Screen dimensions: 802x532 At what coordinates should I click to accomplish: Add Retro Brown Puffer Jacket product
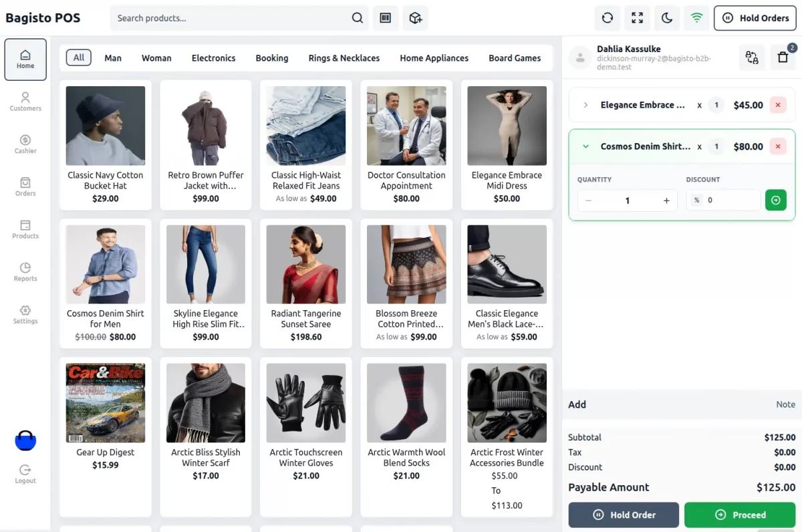pyautogui.click(x=206, y=144)
